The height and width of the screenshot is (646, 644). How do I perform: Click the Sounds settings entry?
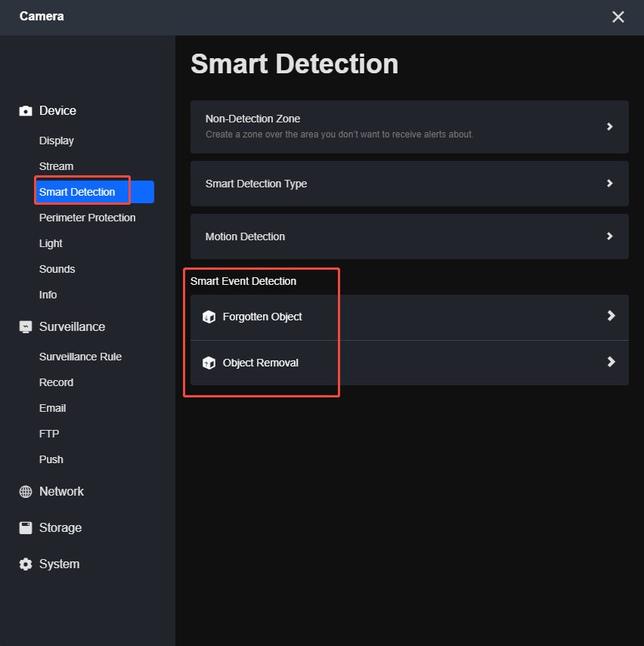click(57, 268)
